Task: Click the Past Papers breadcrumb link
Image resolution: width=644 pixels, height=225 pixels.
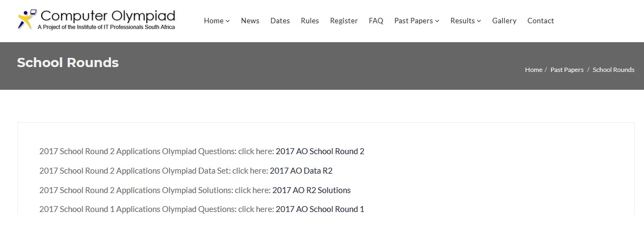Action: (567, 70)
